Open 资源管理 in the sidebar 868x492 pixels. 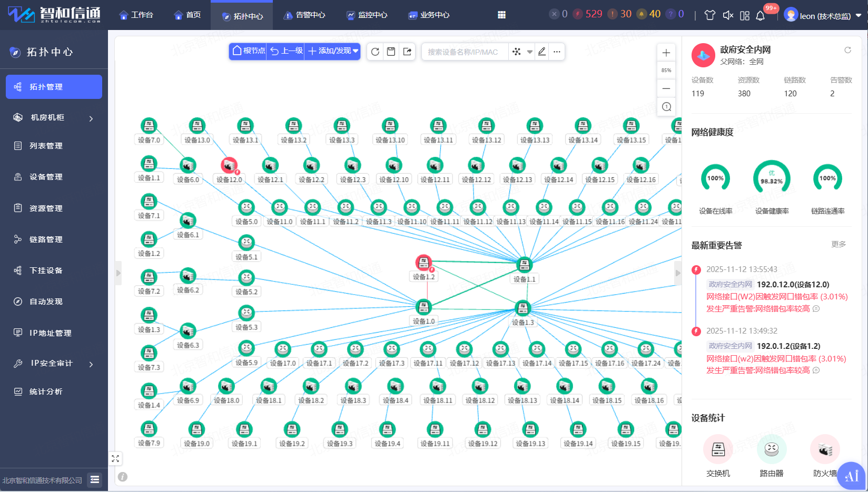click(x=54, y=208)
